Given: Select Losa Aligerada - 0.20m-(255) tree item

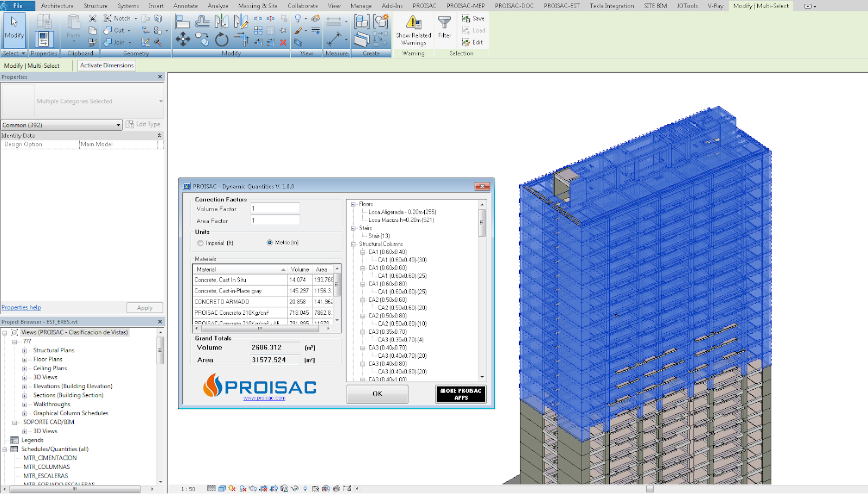Looking at the screenshot, I should click(x=402, y=212).
